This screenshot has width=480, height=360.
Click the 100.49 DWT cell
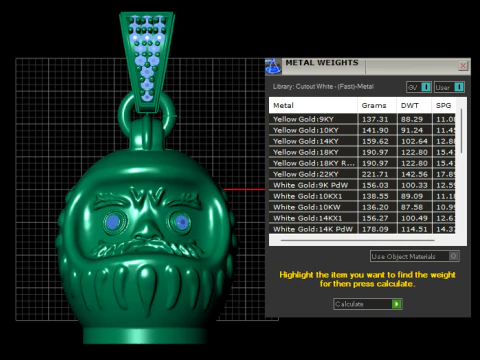pyautogui.click(x=414, y=218)
